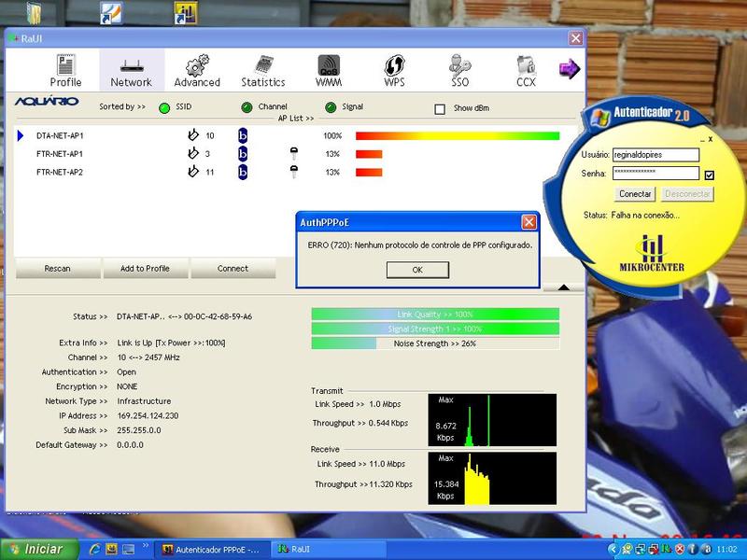The width and height of the screenshot is (747, 560).
Task: Select DTA-NET-AP1 in the AP list
Action: tap(60, 136)
